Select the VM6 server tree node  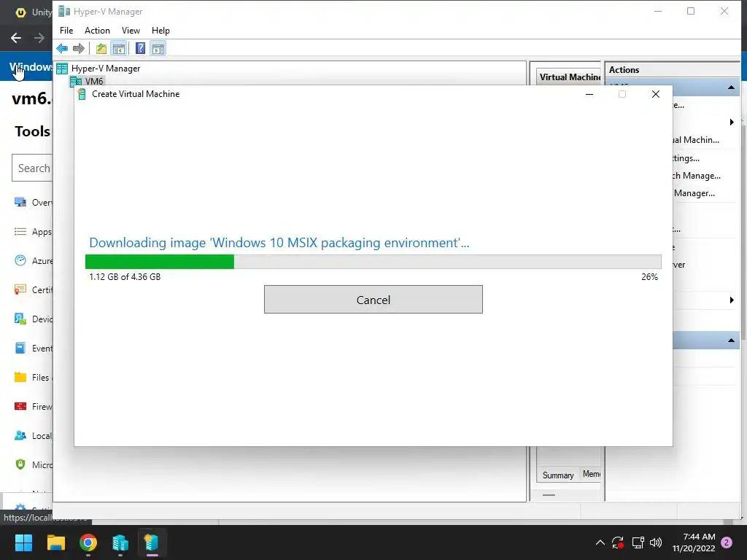94,82
